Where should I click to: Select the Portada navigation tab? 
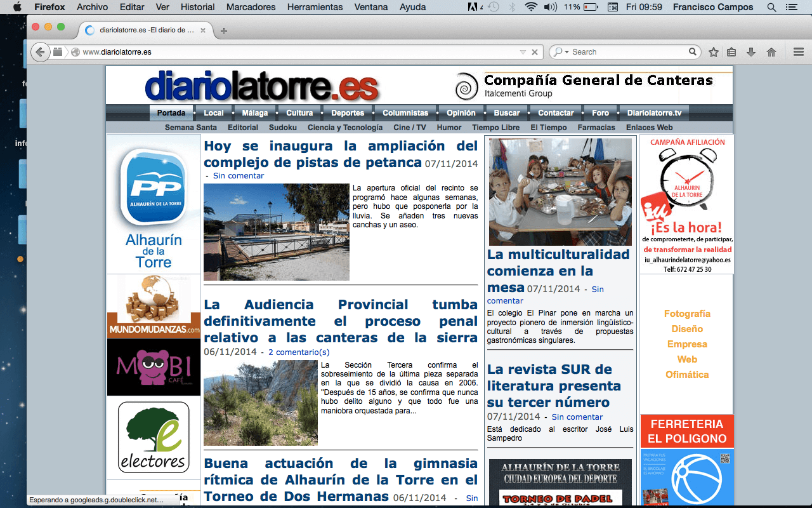[x=171, y=113]
